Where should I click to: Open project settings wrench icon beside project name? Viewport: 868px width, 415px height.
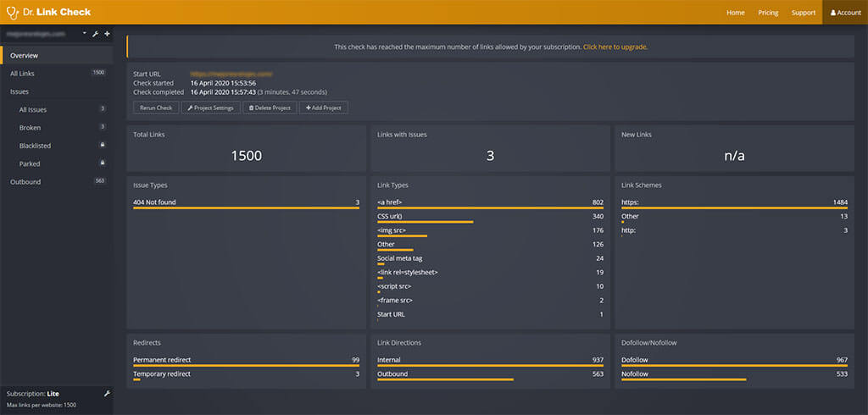tap(95, 34)
